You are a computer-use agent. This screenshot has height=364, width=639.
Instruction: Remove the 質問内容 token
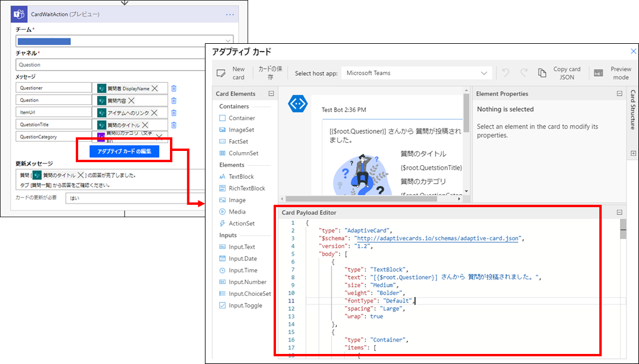click(131, 101)
